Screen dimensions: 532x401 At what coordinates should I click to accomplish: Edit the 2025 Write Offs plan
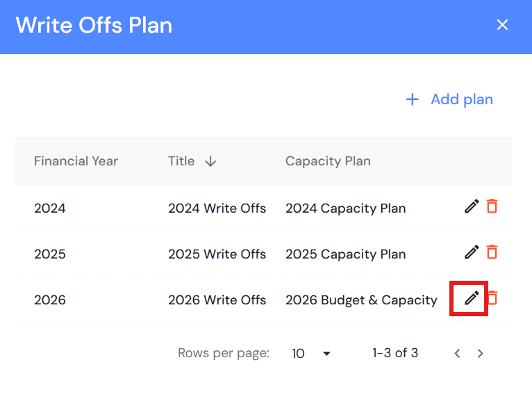[x=472, y=252]
